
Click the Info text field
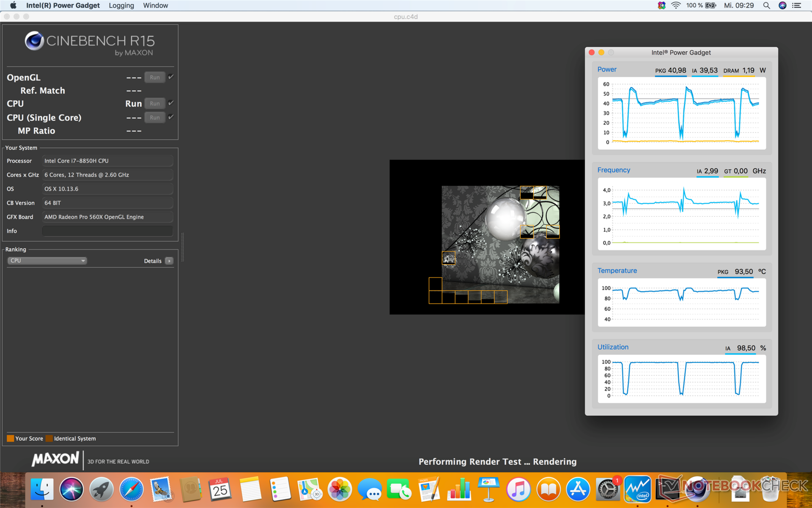pos(107,231)
